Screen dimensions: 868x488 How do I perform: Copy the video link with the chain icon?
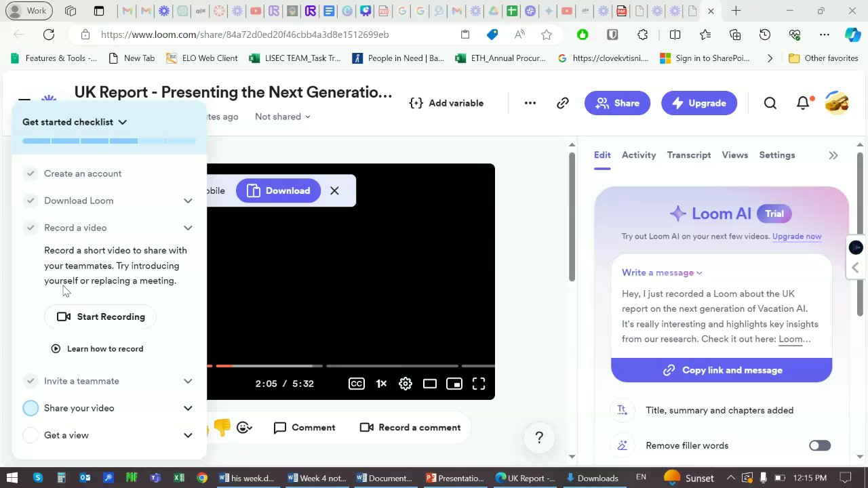point(562,103)
